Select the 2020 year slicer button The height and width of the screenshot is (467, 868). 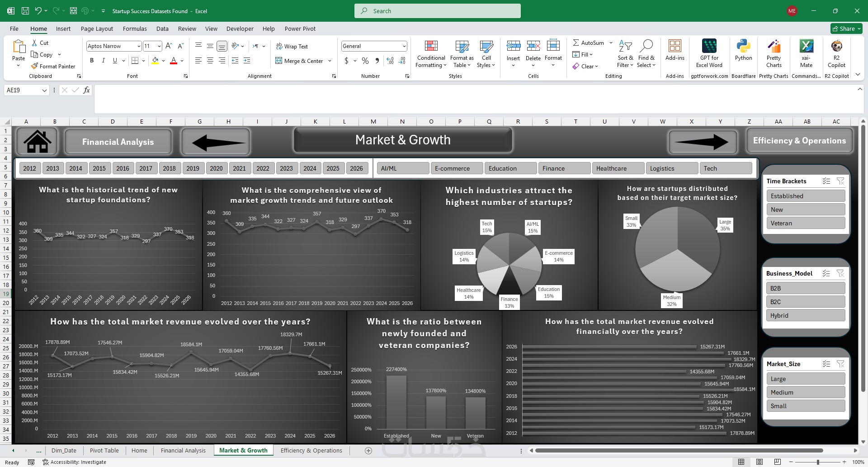[216, 168]
